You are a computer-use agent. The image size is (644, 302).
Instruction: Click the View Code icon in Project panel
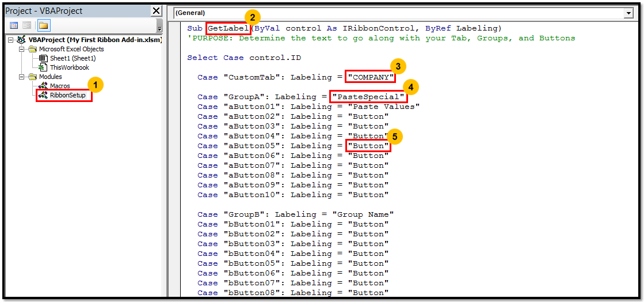point(14,26)
